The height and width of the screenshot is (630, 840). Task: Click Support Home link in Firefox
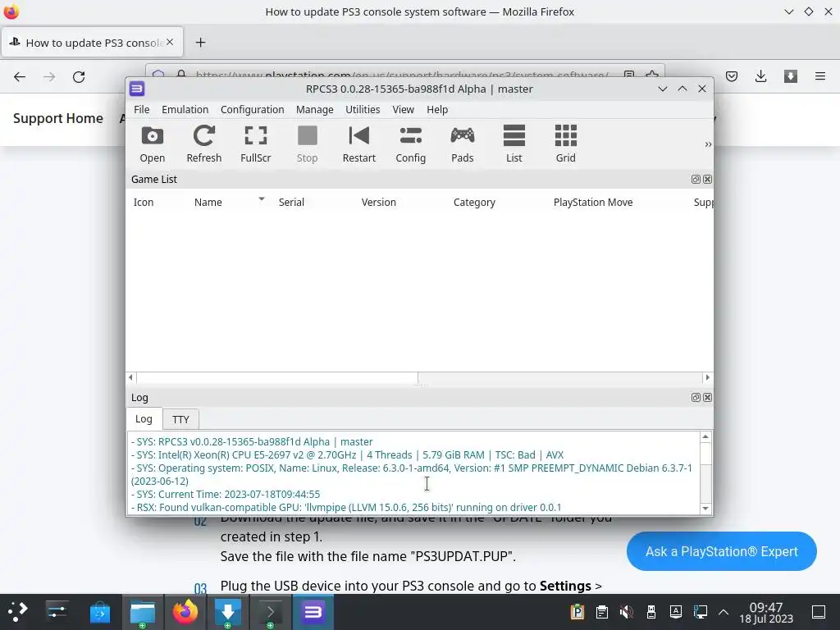[58, 118]
